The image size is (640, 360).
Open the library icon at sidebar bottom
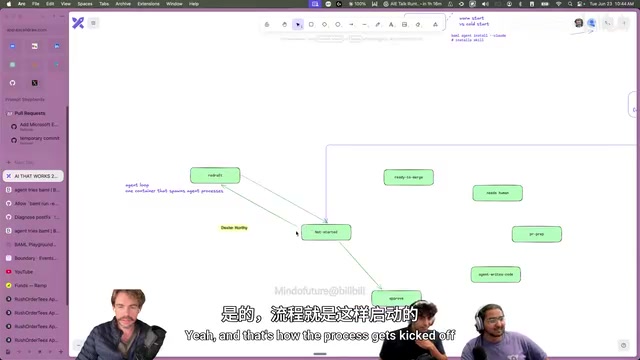(x=8, y=351)
